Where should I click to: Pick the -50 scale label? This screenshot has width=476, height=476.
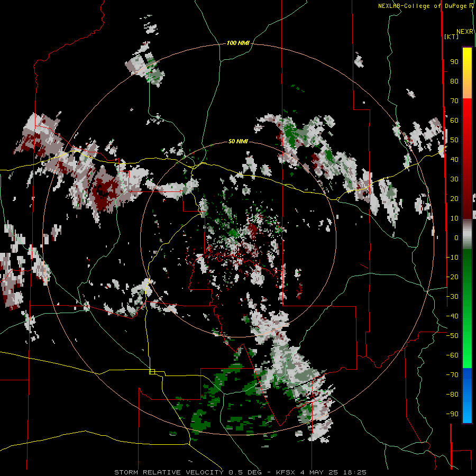coord(452,336)
